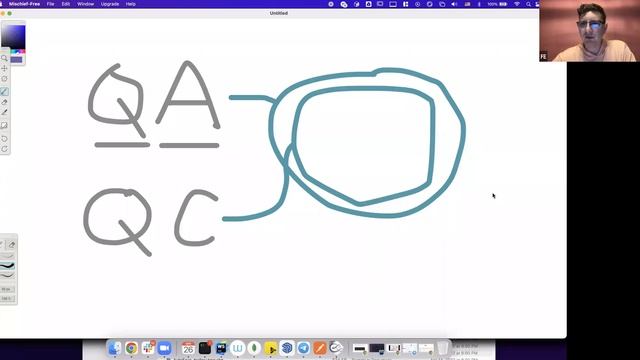Screen dimensions: 640x360
Task: Open the Mischief-Free app menu
Action: click(24, 4)
